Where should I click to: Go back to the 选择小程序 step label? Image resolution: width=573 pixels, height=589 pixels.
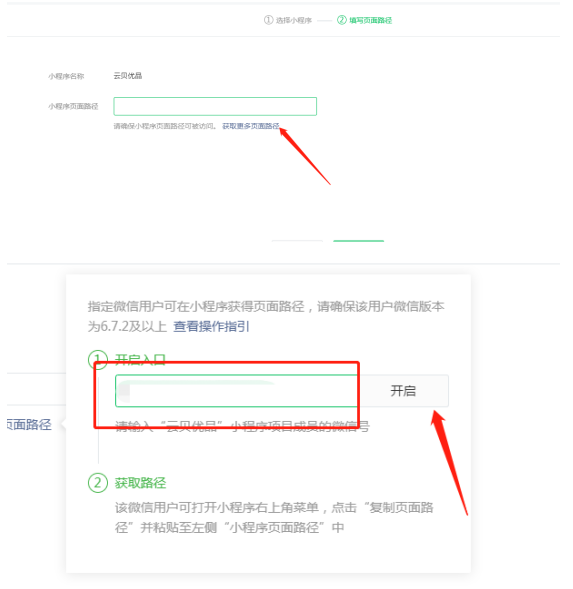(294, 20)
